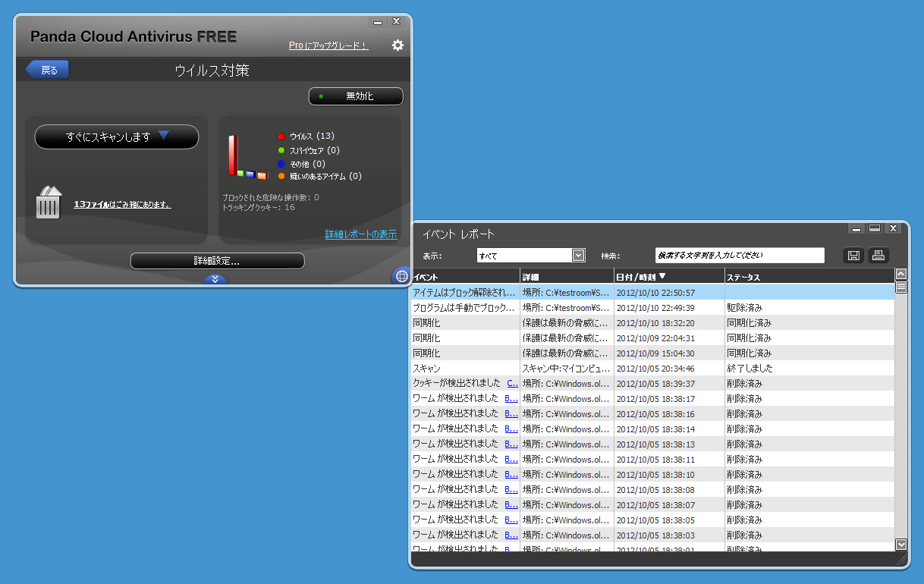
Task: Select the 同期化 row at 2012/10/10 18:32:20
Action: pyautogui.click(x=652, y=322)
